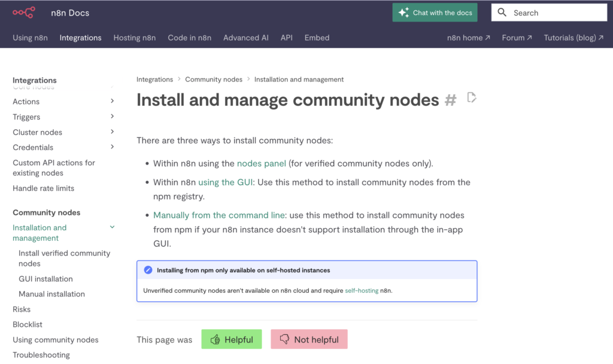Screen dimensions: 613x364
Task: Click into the Search input field
Action: [x=557, y=13]
